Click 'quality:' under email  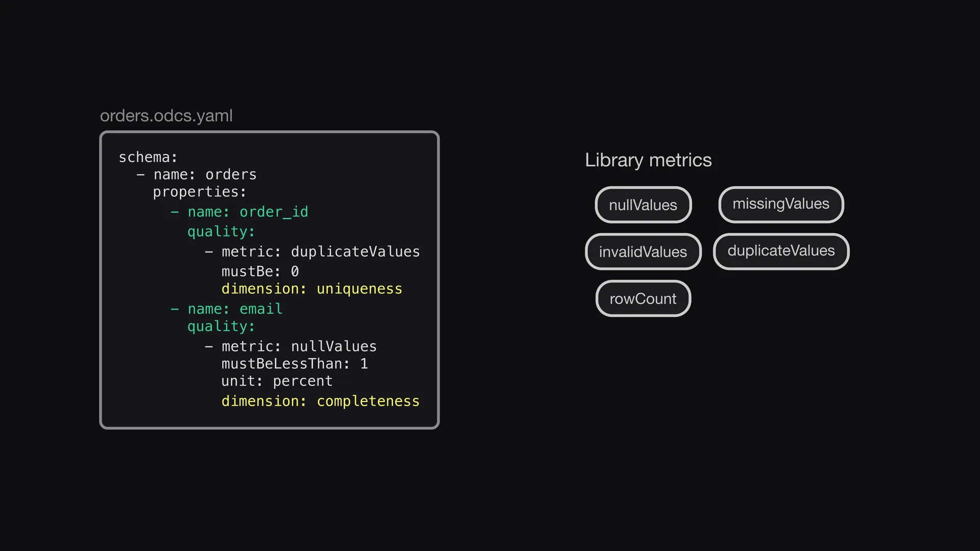221,327
